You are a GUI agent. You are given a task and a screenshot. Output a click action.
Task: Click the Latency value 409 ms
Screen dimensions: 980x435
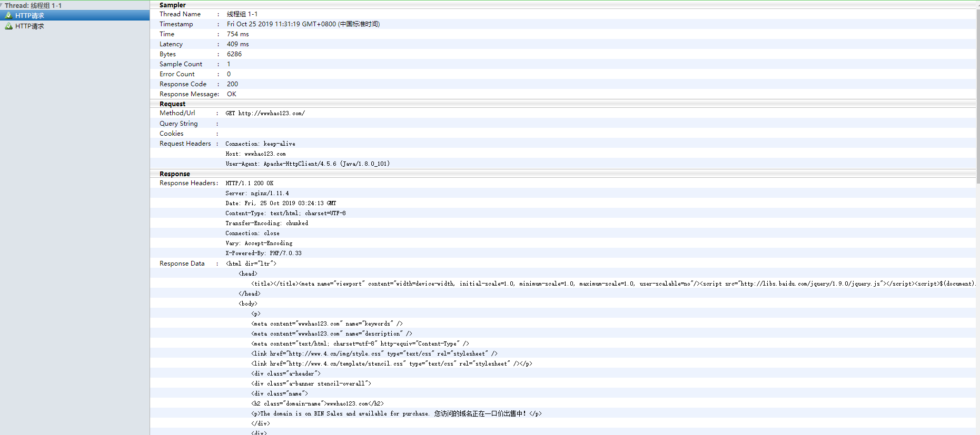(238, 44)
